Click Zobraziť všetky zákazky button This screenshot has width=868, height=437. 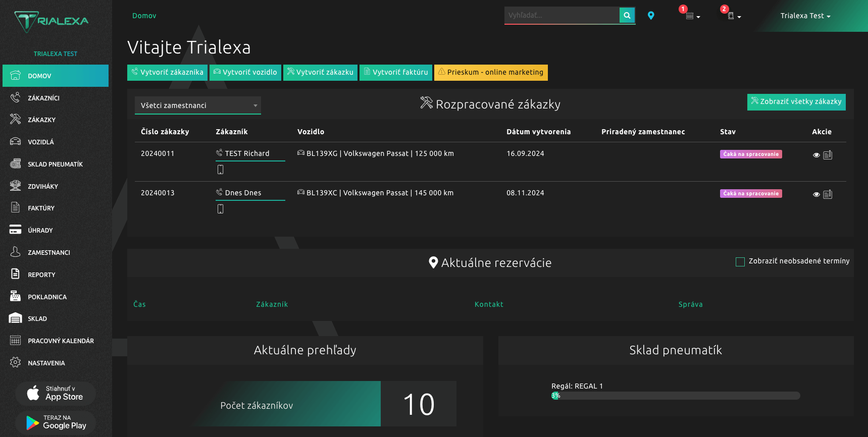point(796,101)
